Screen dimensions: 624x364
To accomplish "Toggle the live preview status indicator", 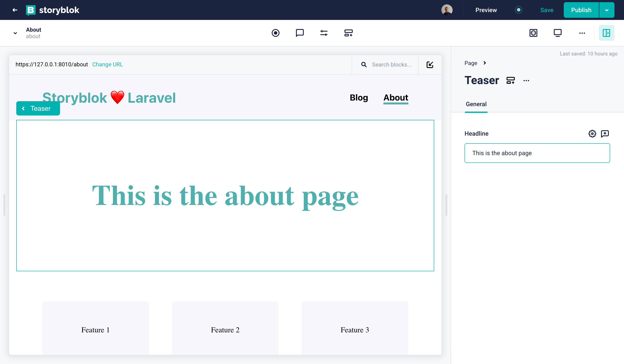I will point(518,10).
